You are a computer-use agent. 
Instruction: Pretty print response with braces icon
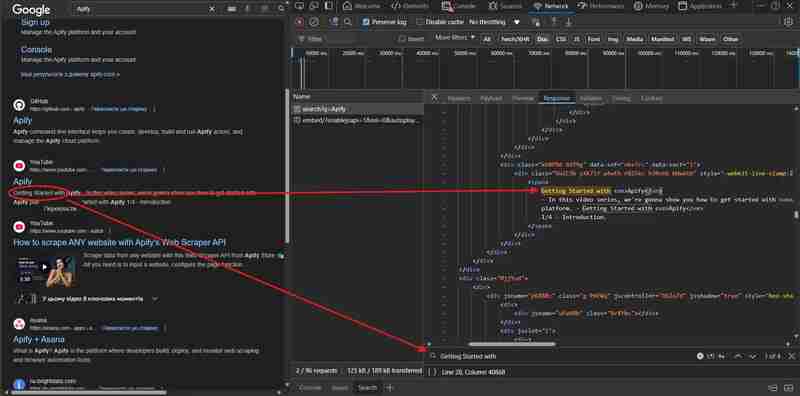click(x=432, y=372)
